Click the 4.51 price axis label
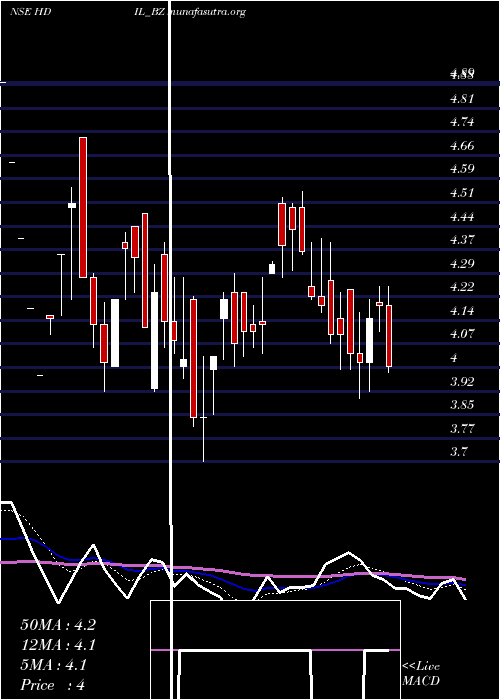500x700 pixels. pos(462,193)
